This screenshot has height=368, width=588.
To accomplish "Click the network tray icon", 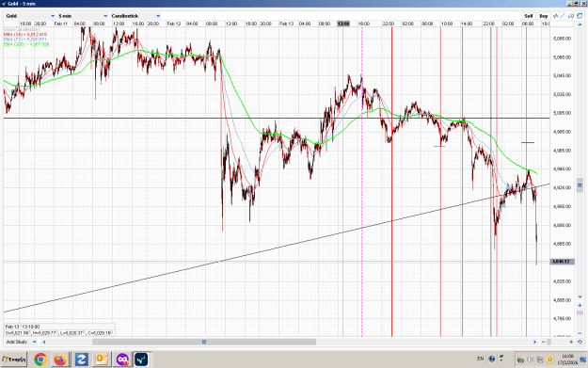I will tap(540, 360).
